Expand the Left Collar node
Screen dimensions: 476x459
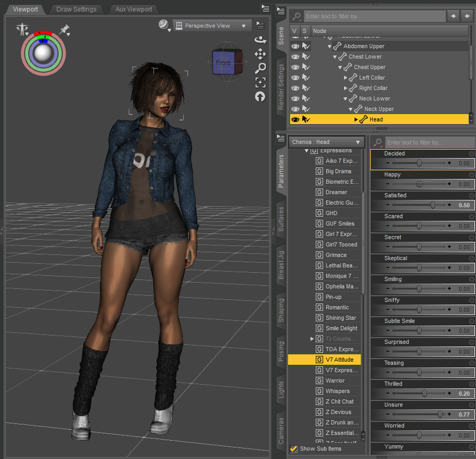[x=346, y=77]
